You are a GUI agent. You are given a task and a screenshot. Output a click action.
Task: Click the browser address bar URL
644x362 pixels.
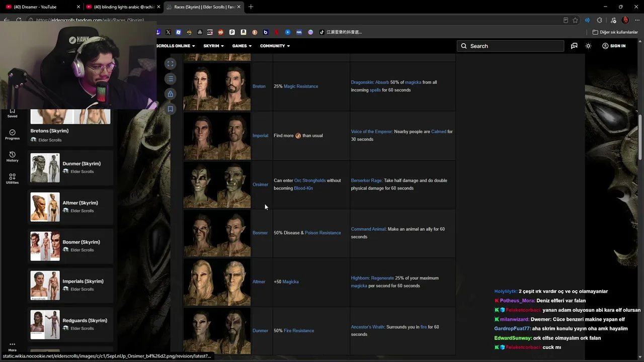(90, 20)
